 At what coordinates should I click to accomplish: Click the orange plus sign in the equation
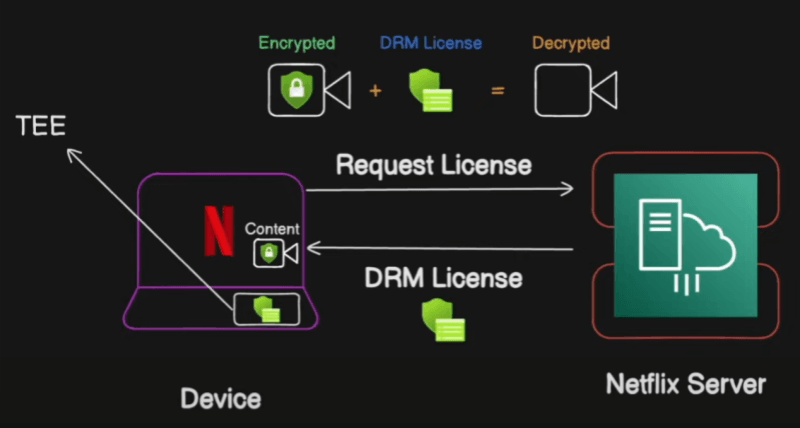coord(376,91)
